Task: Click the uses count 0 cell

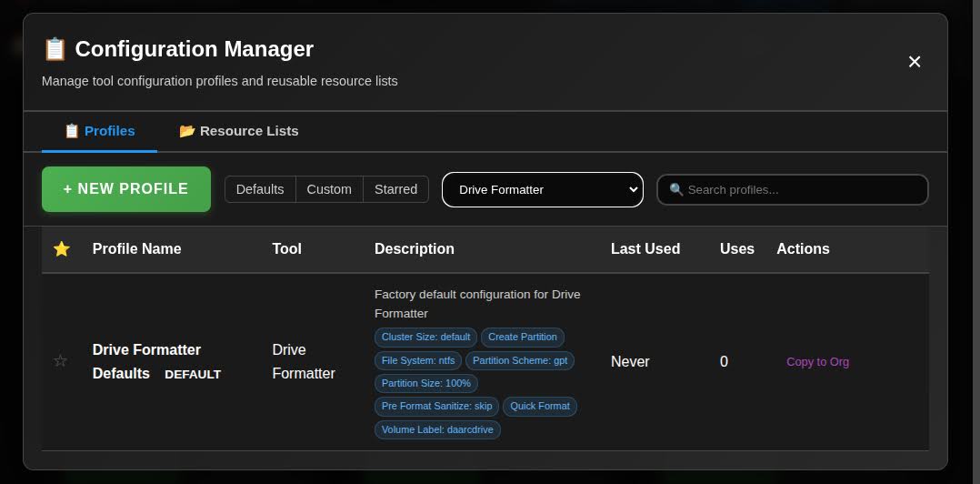Action: click(724, 361)
